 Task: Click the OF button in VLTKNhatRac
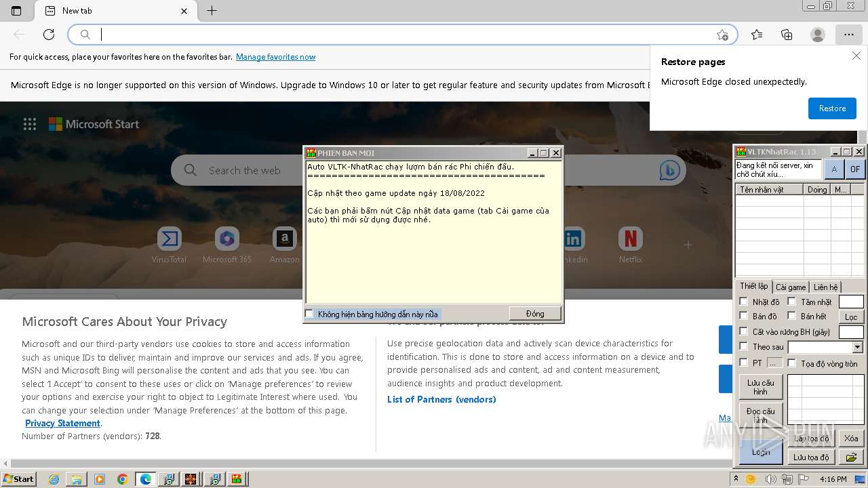tap(855, 169)
